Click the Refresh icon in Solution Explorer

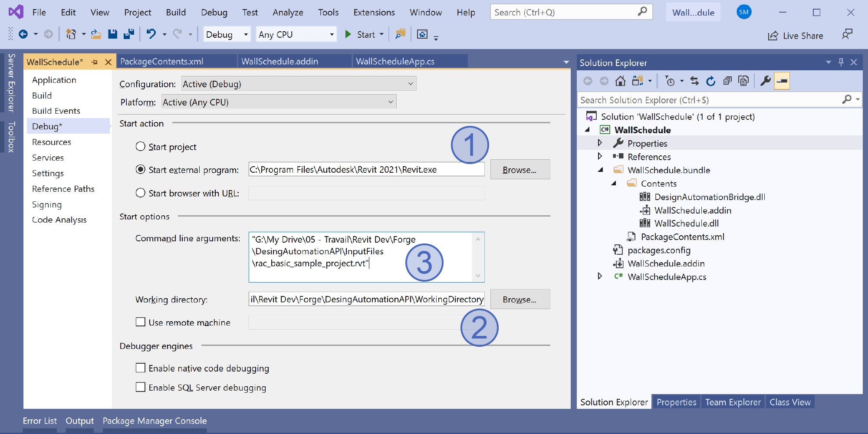[x=710, y=81]
